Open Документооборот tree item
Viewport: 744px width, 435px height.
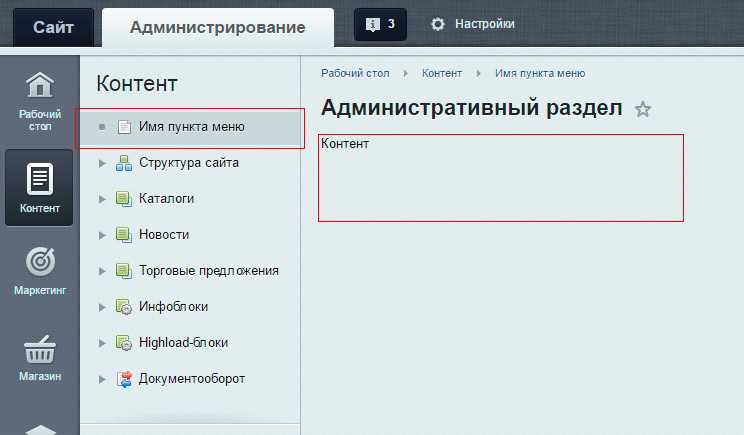pyautogui.click(x=192, y=379)
